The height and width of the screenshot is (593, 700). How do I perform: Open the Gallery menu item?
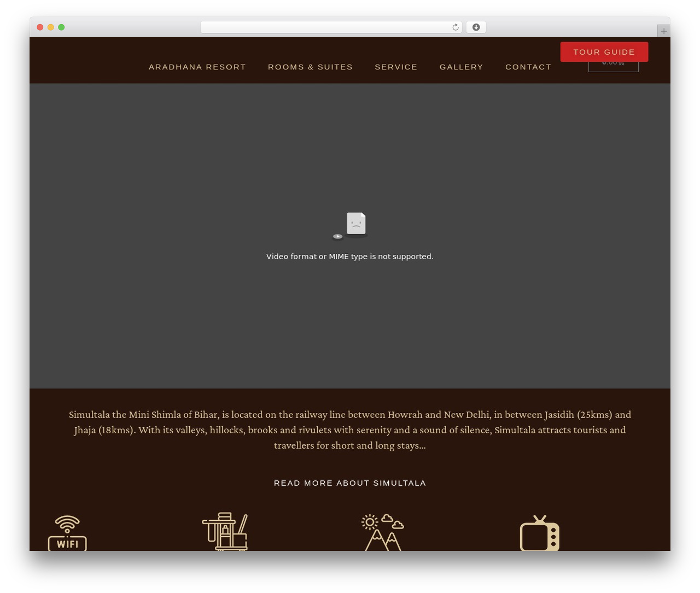pyautogui.click(x=462, y=67)
